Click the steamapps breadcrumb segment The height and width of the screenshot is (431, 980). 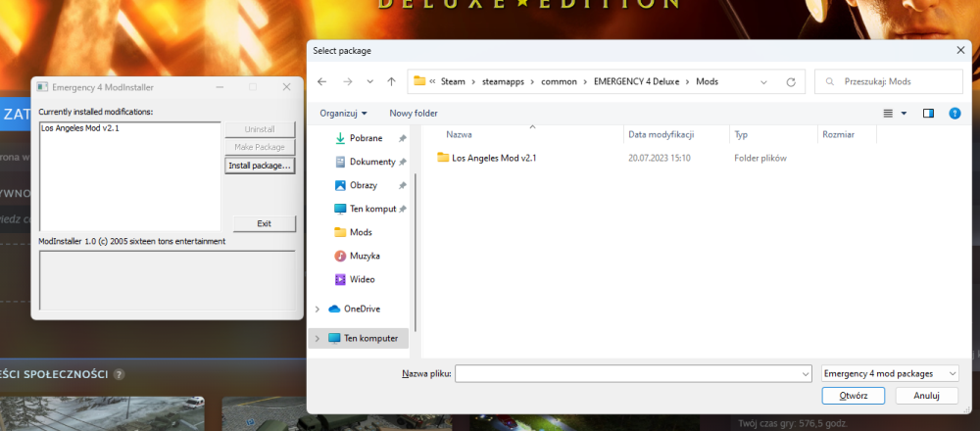503,82
